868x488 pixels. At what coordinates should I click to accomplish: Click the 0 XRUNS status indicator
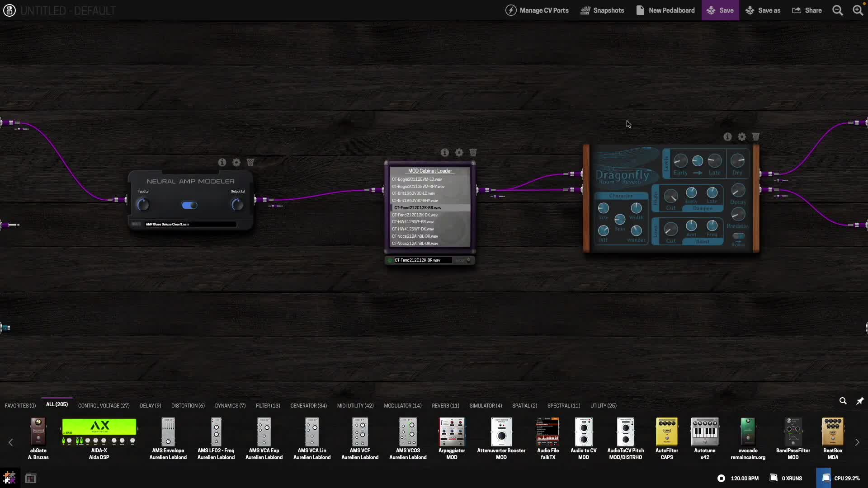pos(786,478)
